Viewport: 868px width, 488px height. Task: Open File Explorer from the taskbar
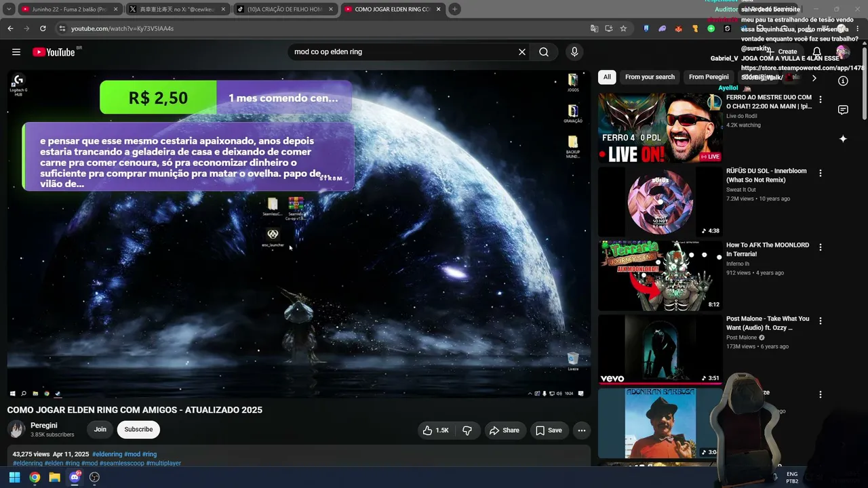(x=55, y=477)
